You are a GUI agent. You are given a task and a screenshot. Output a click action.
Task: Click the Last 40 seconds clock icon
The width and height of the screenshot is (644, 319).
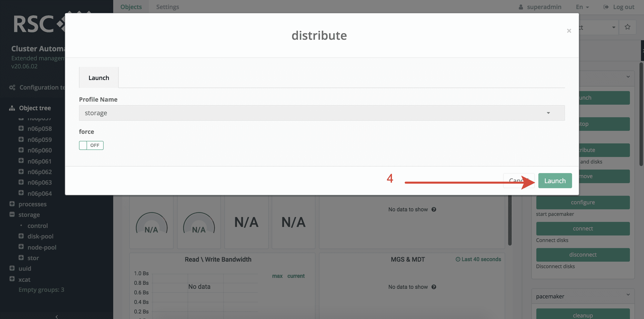(x=458, y=259)
